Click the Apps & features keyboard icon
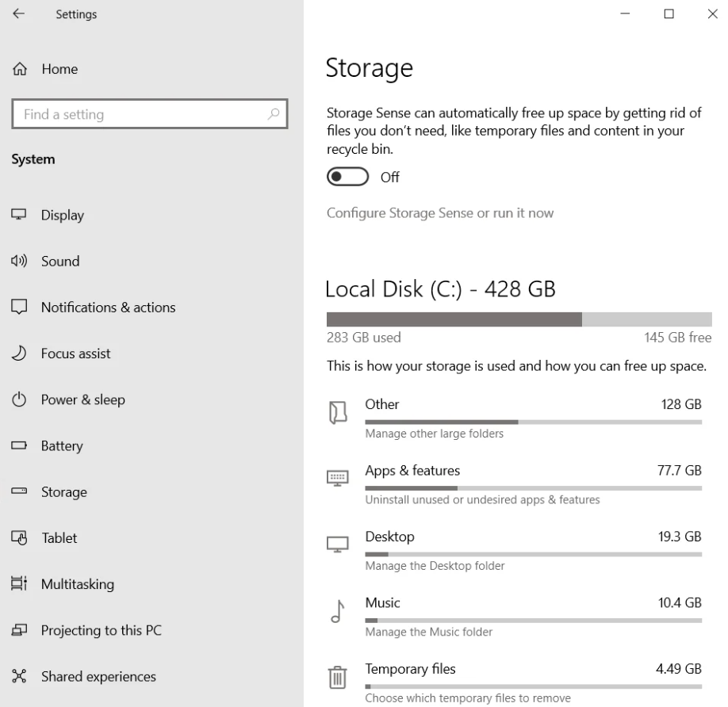This screenshot has width=728, height=707. (338, 478)
